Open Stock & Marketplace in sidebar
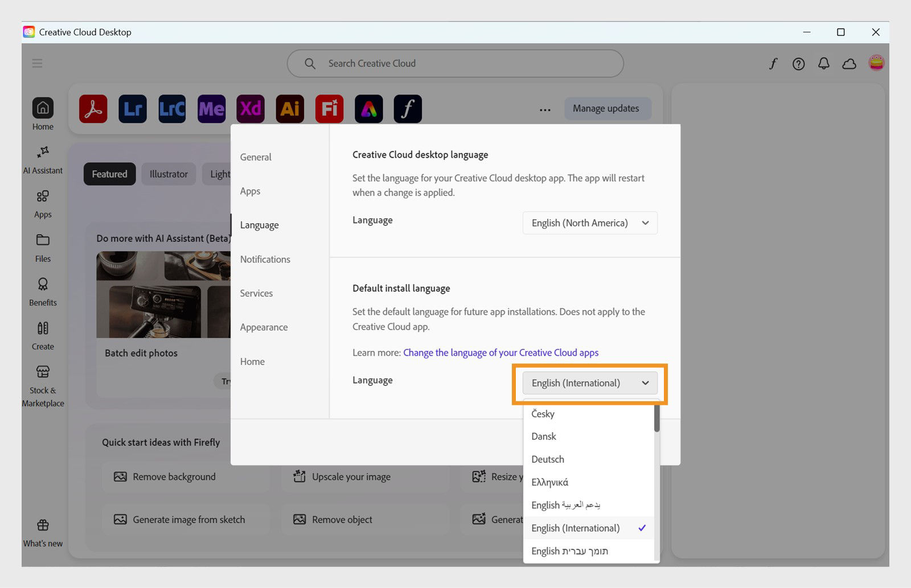 [43, 386]
